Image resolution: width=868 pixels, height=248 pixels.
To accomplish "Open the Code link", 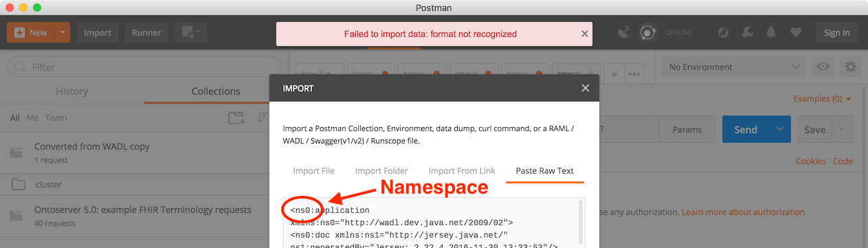I will (843, 161).
